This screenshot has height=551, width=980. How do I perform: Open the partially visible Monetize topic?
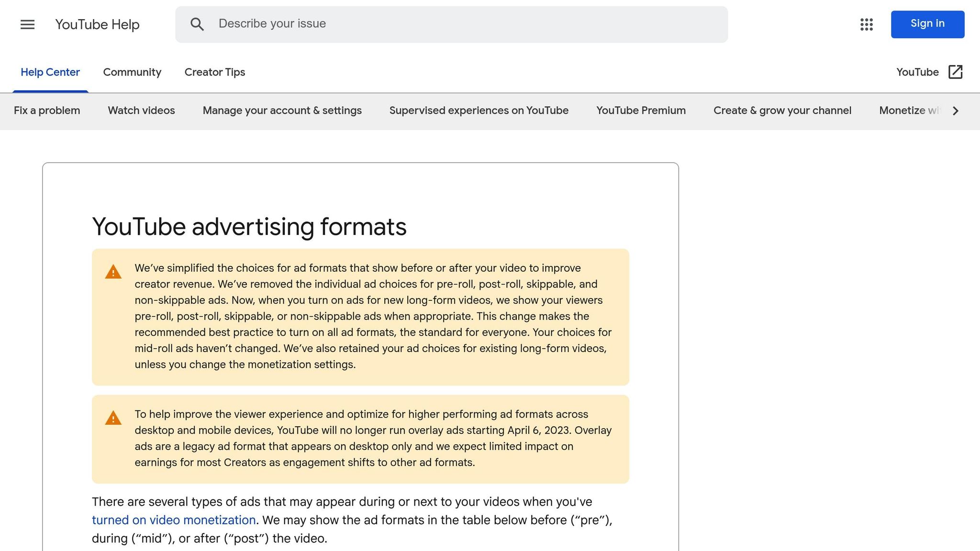pos(910,110)
